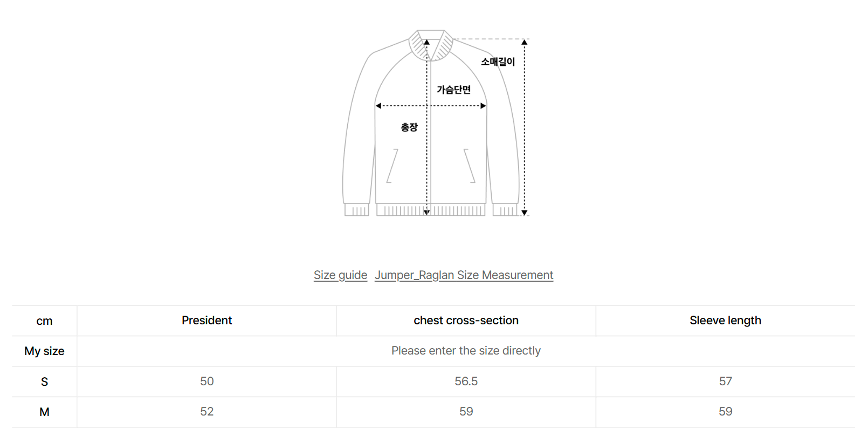Click the My size row label
Screen dimensions: 868x436
coord(44,351)
